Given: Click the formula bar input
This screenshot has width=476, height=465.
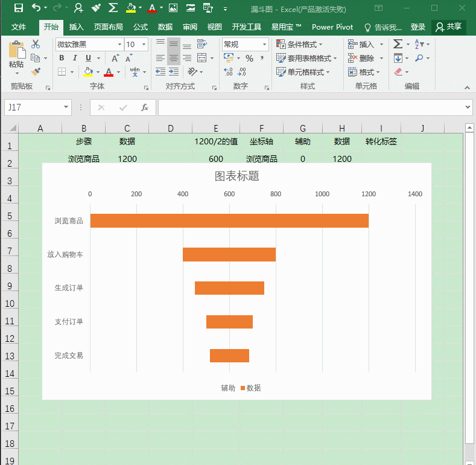Looking at the screenshot, I should click(311, 107).
